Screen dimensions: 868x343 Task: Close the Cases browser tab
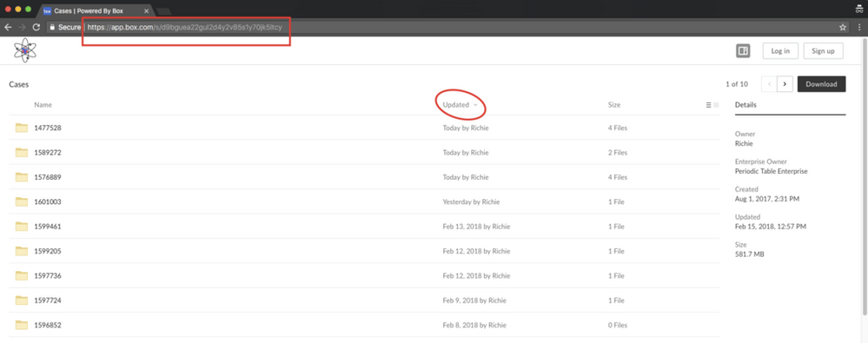(x=146, y=10)
